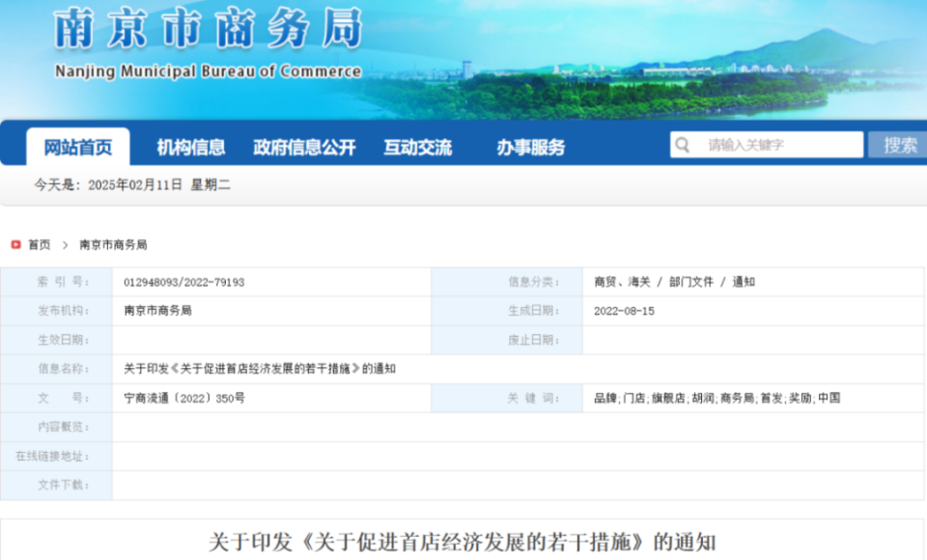Click the 信息分类 label cell
Viewport: 927px width, 560px height.
click(x=507, y=282)
